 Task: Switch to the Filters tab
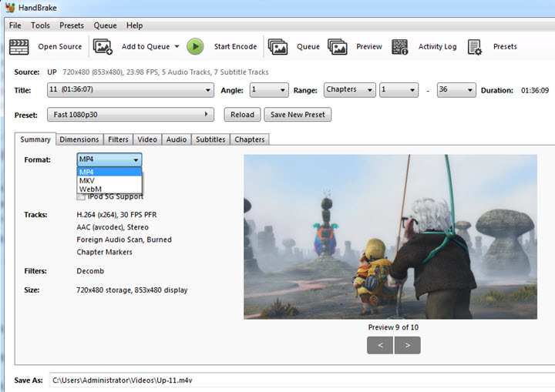(118, 139)
